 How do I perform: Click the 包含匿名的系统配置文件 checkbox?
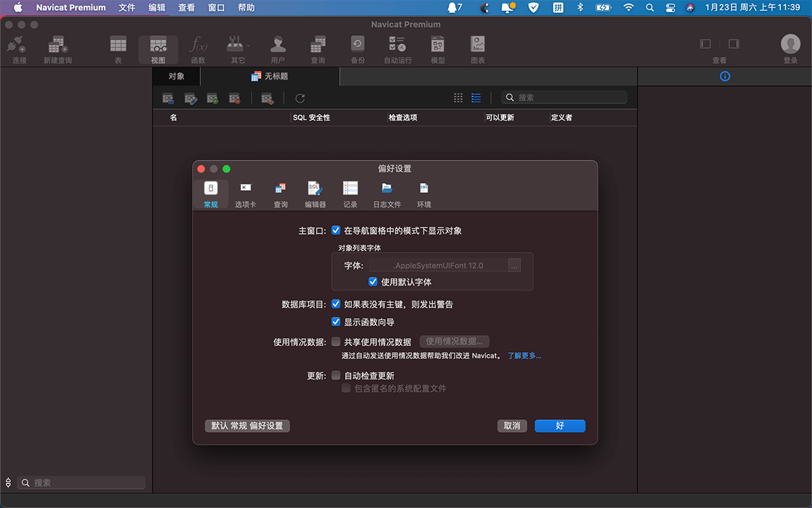coord(346,389)
